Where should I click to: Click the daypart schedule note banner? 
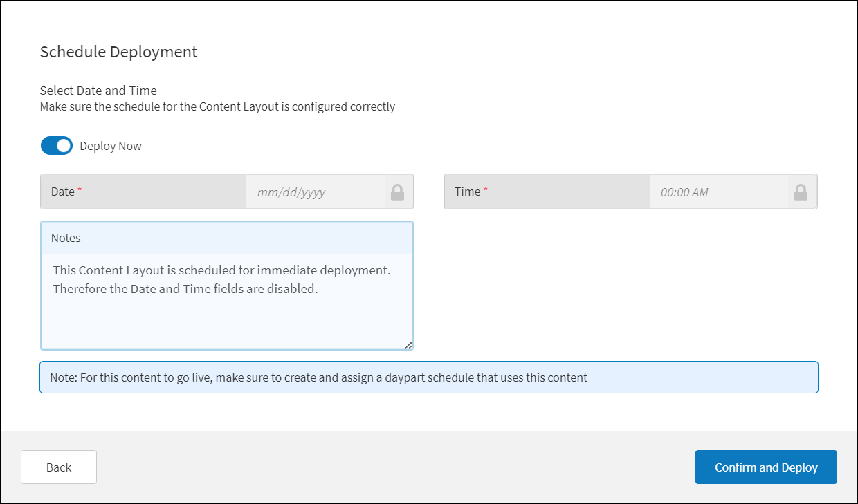tap(428, 377)
